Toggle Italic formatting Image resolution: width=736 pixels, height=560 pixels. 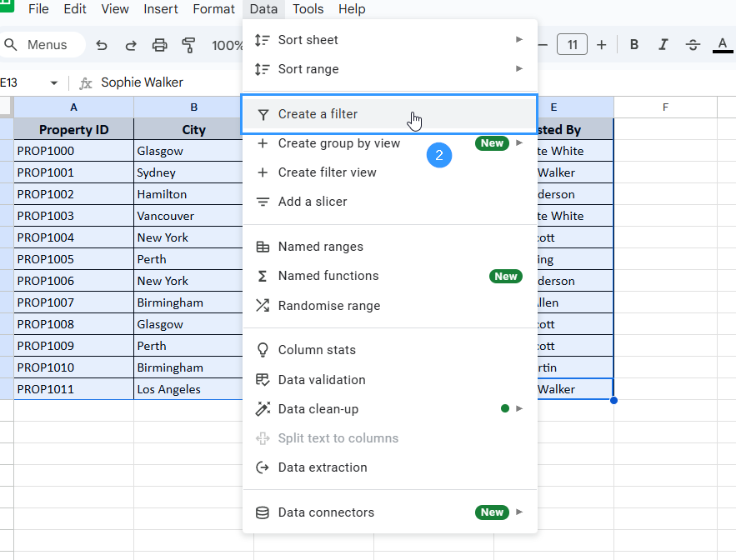pyautogui.click(x=663, y=45)
